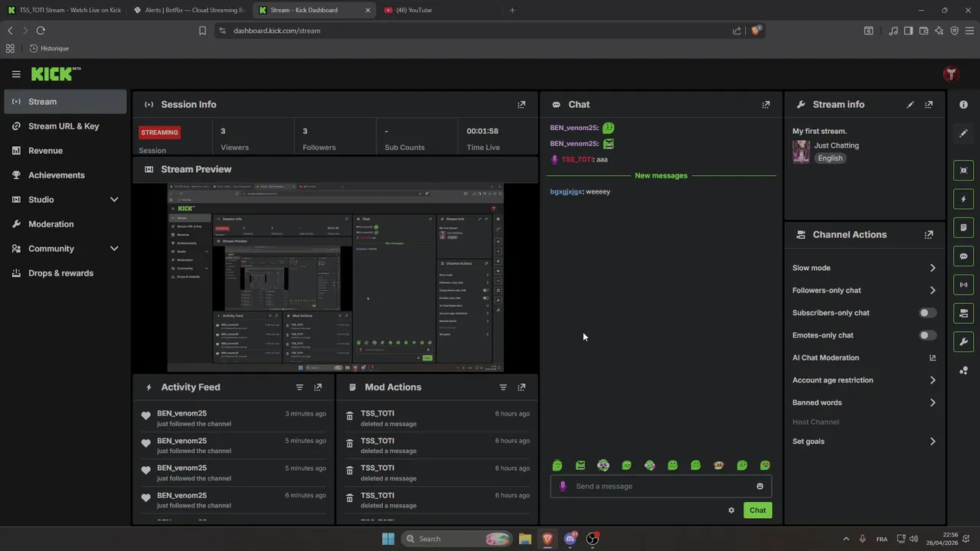Insert the first green emote in quick row
This screenshot has height=551, width=980.
pos(557,465)
